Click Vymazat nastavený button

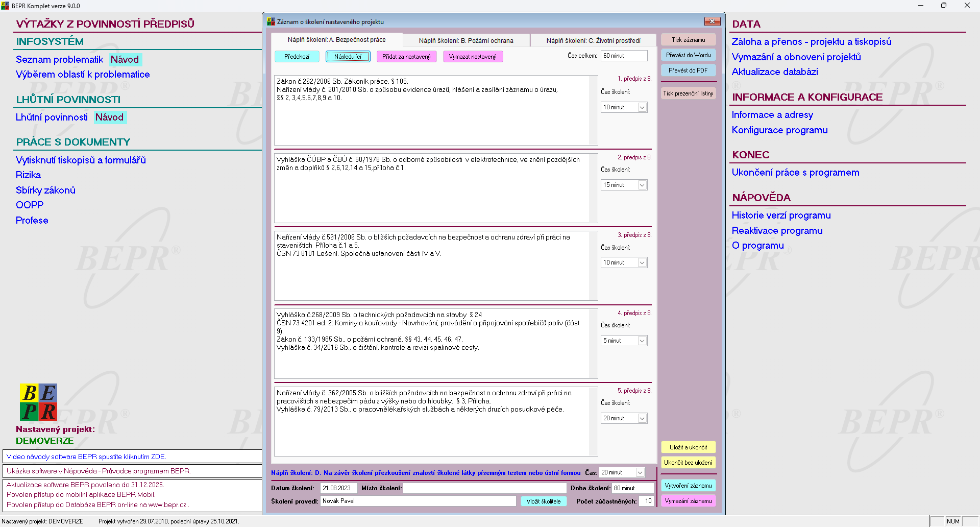pyautogui.click(x=473, y=57)
